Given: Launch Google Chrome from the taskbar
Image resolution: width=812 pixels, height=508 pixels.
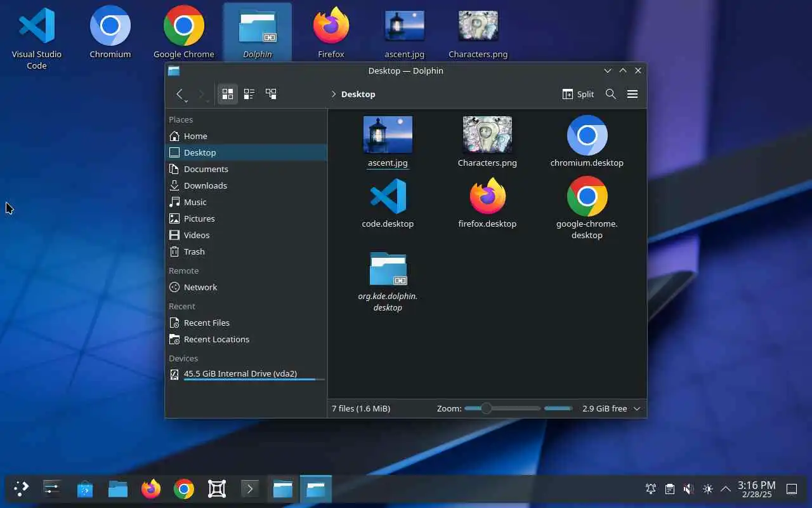Looking at the screenshot, I should tap(184, 489).
